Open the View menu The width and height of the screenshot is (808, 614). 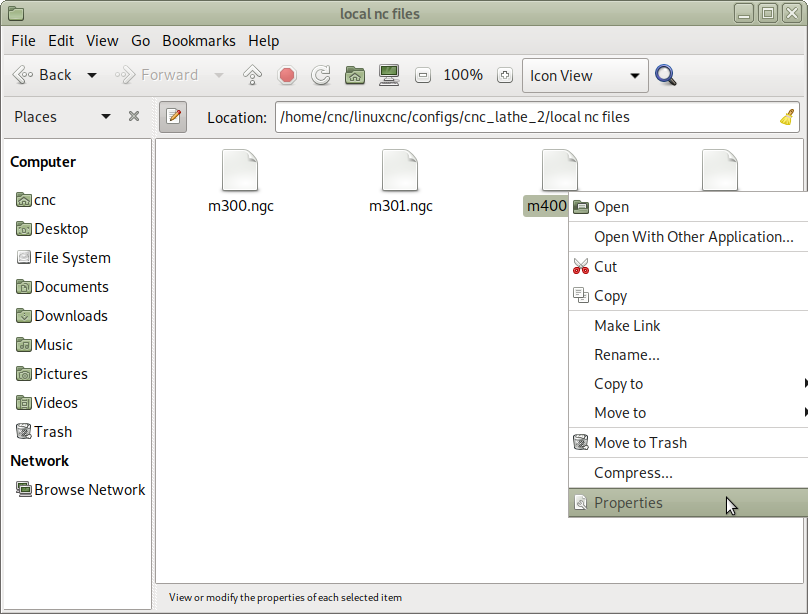click(102, 41)
